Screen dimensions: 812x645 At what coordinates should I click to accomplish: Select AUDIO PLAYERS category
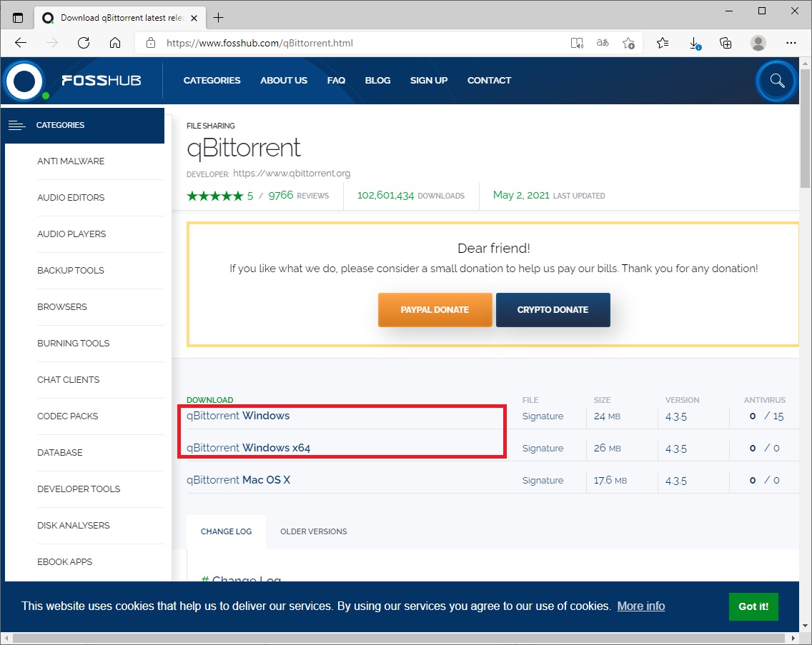pyautogui.click(x=71, y=234)
